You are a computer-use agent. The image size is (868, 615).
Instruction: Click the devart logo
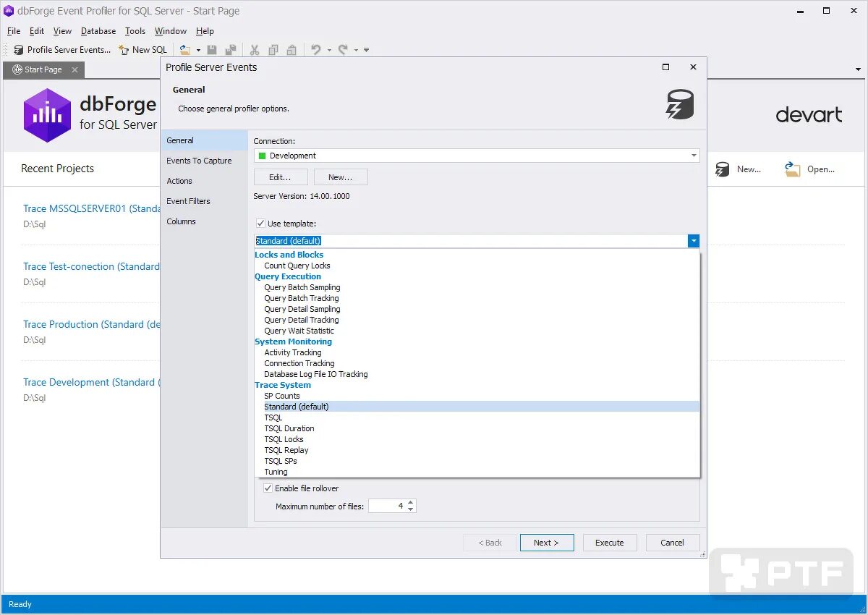(x=809, y=114)
